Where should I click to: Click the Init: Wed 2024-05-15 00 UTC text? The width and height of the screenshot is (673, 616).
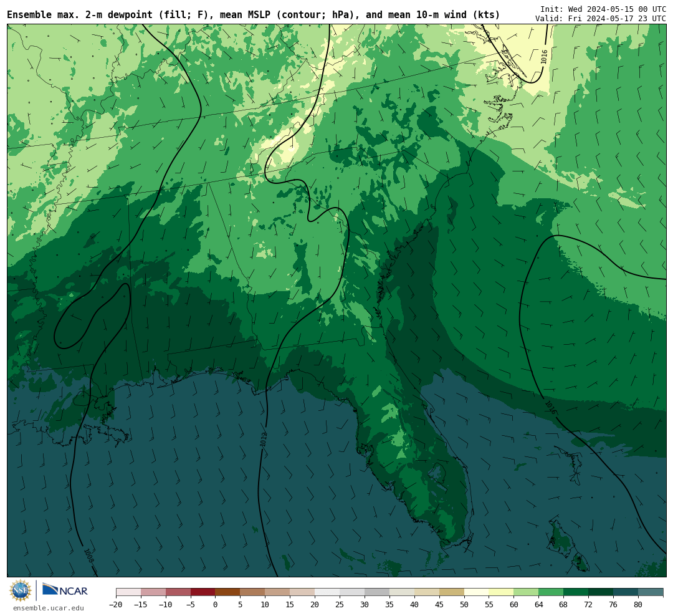(x=603, y=9)
